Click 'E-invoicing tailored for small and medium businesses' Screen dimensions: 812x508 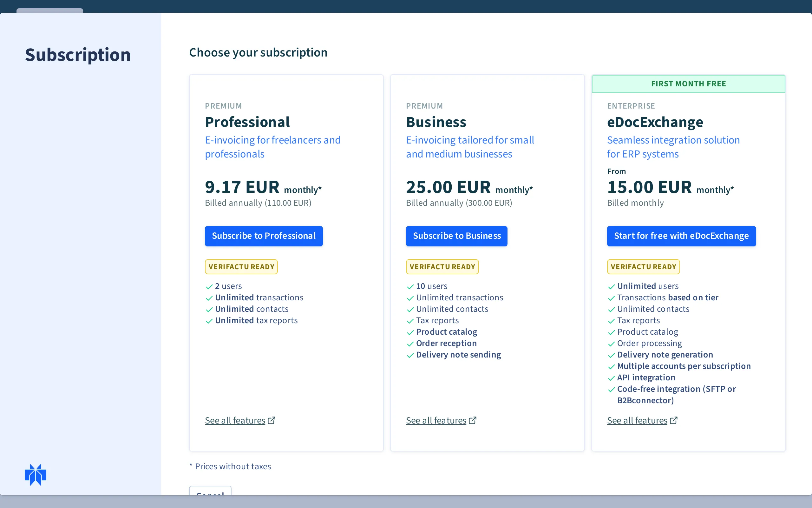pos(470,147)
